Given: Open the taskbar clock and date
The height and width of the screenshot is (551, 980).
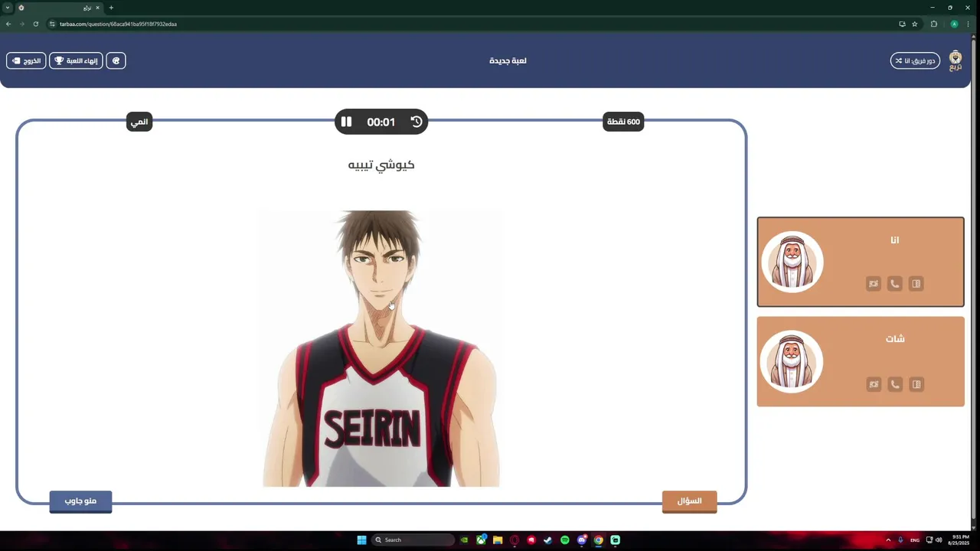Looking at the screenshot, I should (960, 540).
